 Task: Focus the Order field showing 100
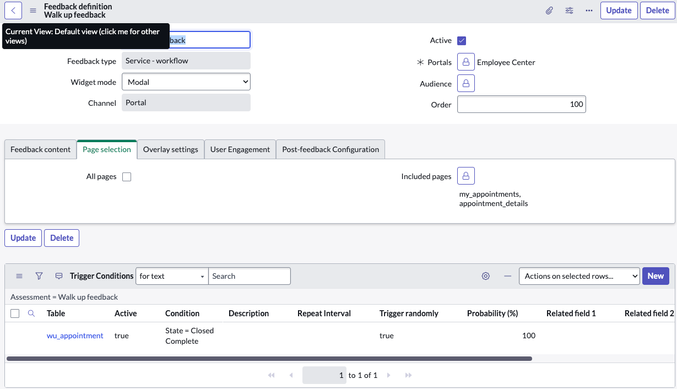click(521, 104)
